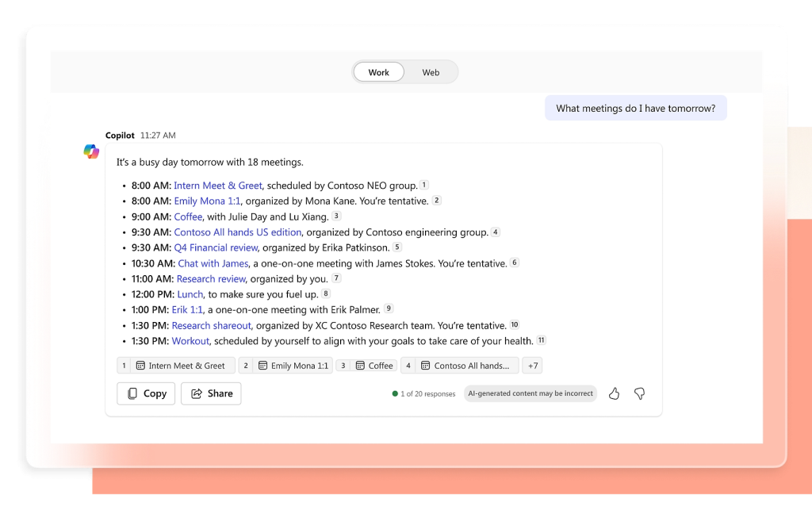The height and width of the screenshot is (521, 812).
Task: Copy the Copilot response
Action: pyautogui.click(x=146, y=393)
